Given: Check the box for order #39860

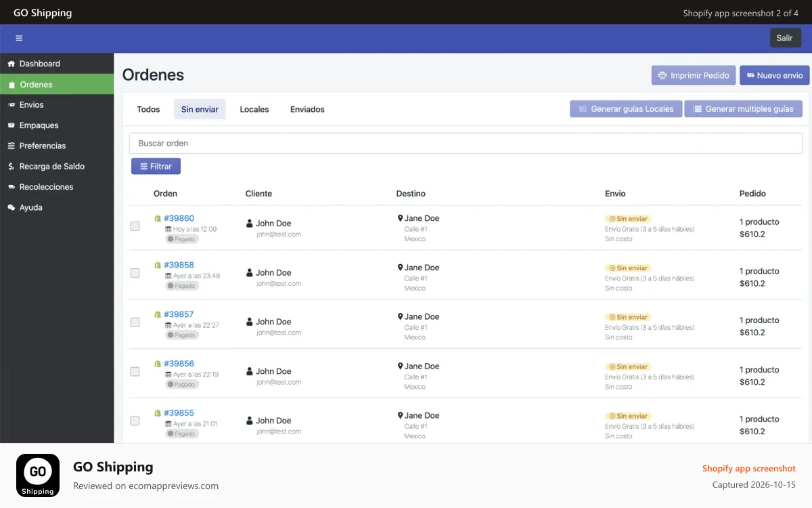Looking at the screenshot, I should tap(135, 226).
